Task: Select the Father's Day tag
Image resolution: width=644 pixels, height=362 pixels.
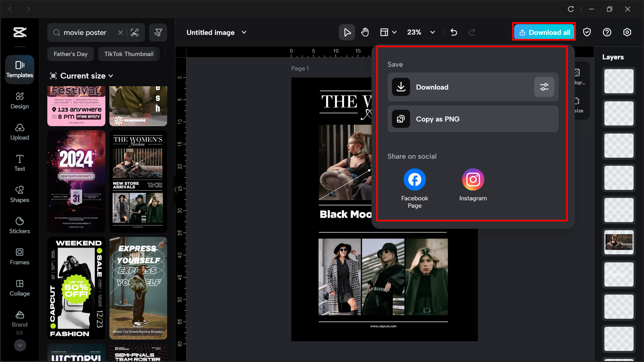Action: (70, 54)
